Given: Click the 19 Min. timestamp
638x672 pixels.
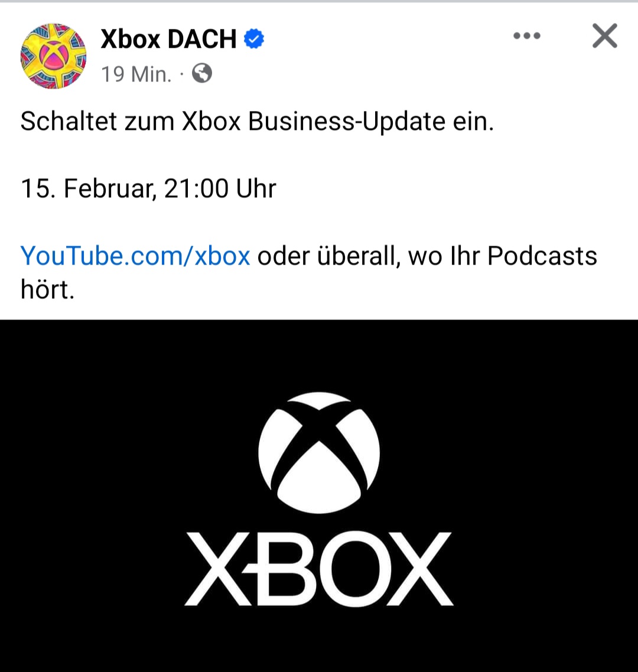Looking at the screenshot, I should click(136, 74).
